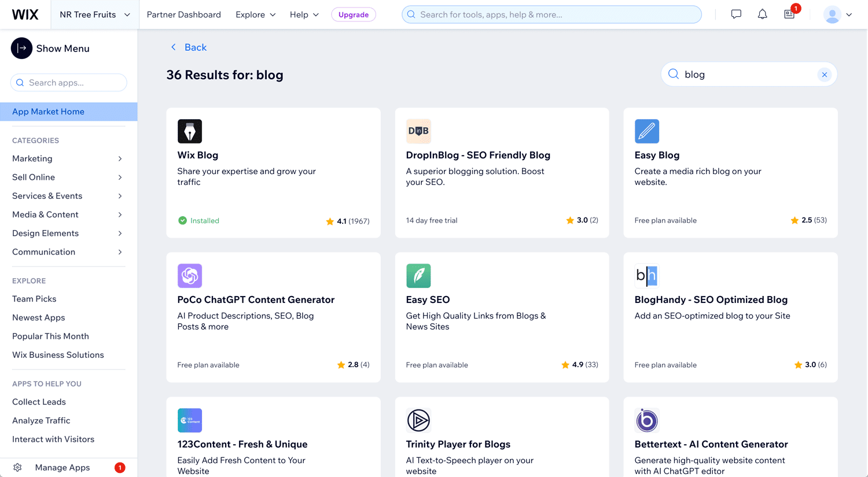
Task: Select App Market Home
Action: (68, 112)
